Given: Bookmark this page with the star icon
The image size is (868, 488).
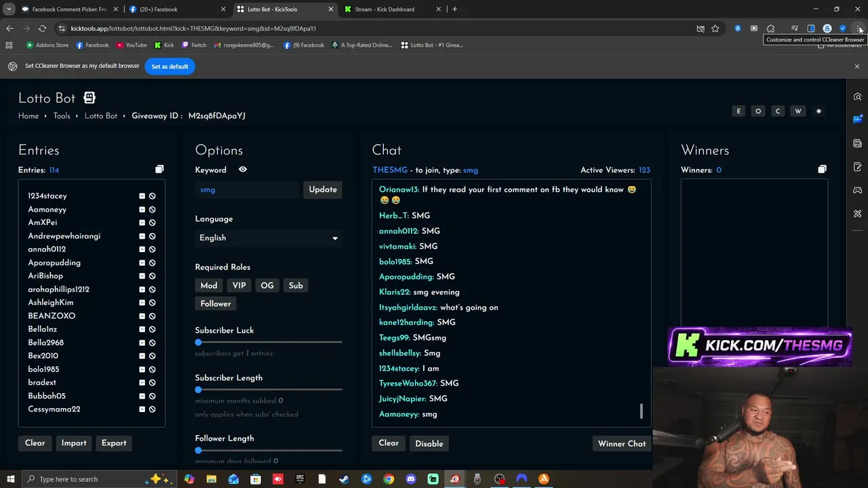Looking at the screenshot, I should (715, 28).
